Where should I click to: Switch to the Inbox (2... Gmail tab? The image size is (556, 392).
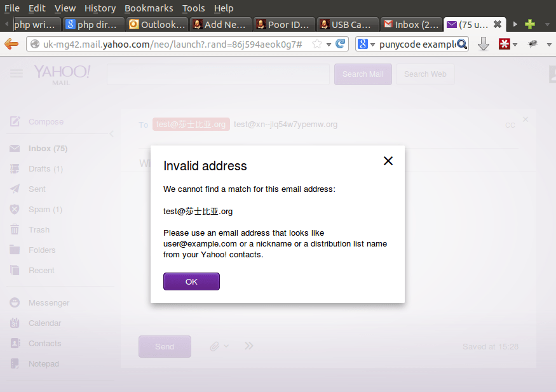tap(412, 24)
